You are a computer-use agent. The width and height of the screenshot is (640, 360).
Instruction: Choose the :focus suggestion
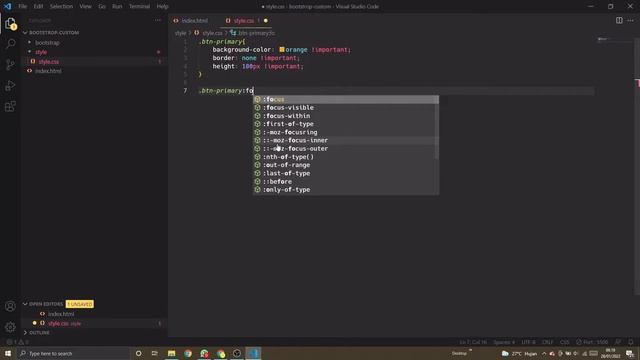pyautogui.click(x=346, y=99)
